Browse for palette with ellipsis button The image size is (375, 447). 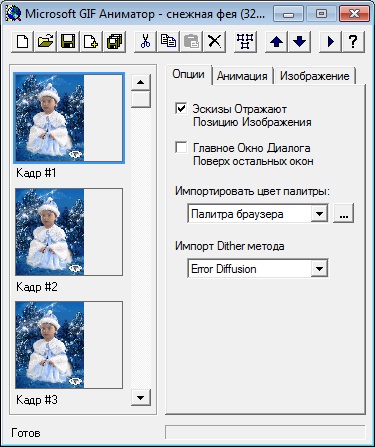tap(343, 214)
